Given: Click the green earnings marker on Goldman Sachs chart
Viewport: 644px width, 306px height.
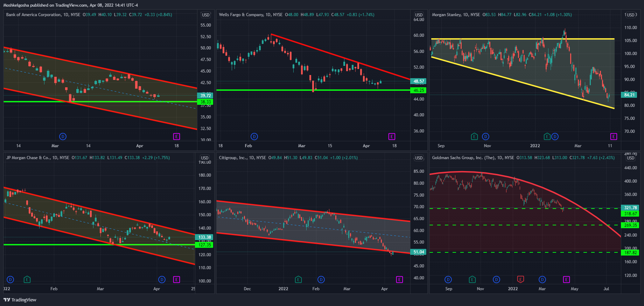Looking at the screenshot, I should click(x=472, y=279).
